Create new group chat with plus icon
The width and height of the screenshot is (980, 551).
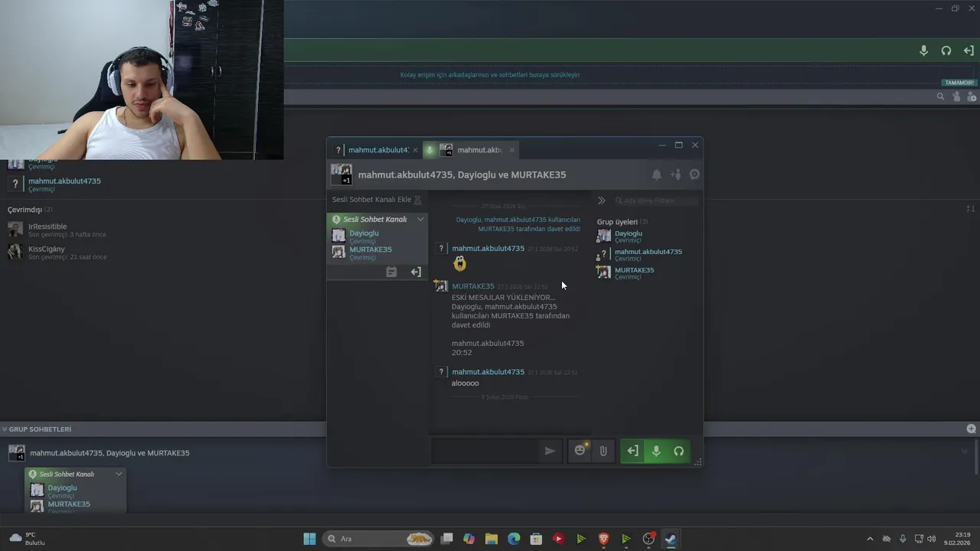click(x=971, y=429)
